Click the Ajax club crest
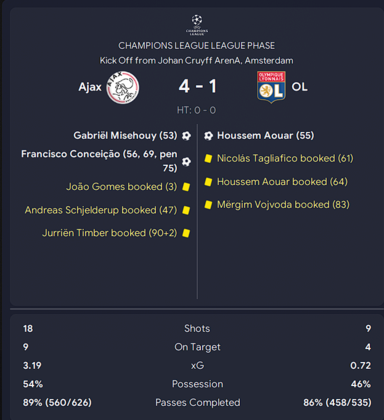 point(123,87)
